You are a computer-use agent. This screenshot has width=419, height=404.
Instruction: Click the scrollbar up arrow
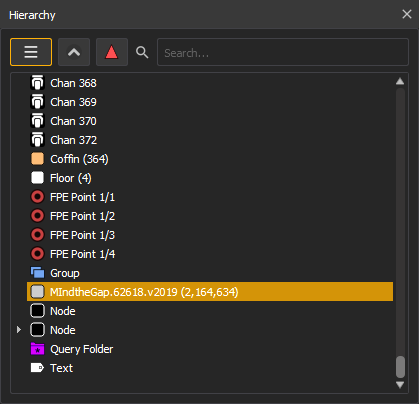400,82
